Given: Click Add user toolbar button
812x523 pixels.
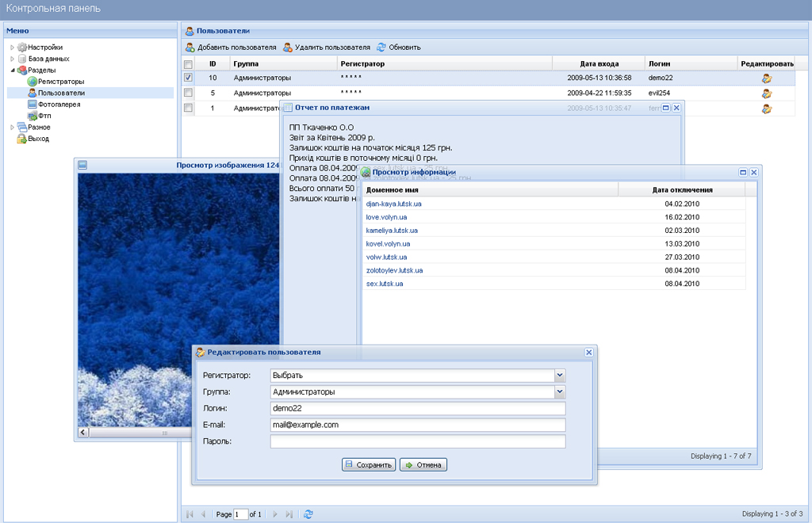Looking at the screenshot, I should click(x=231, y=47).
